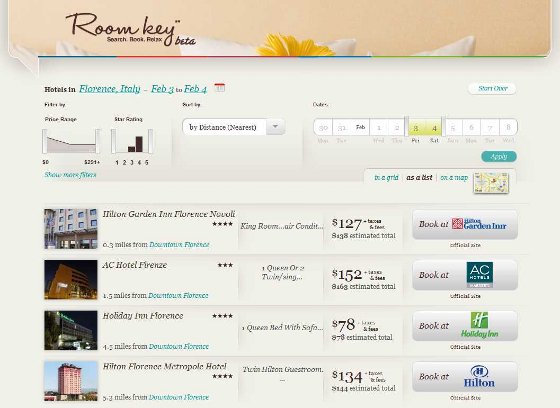Book at Hilton Garden Inn official site

tap(465, 224)
